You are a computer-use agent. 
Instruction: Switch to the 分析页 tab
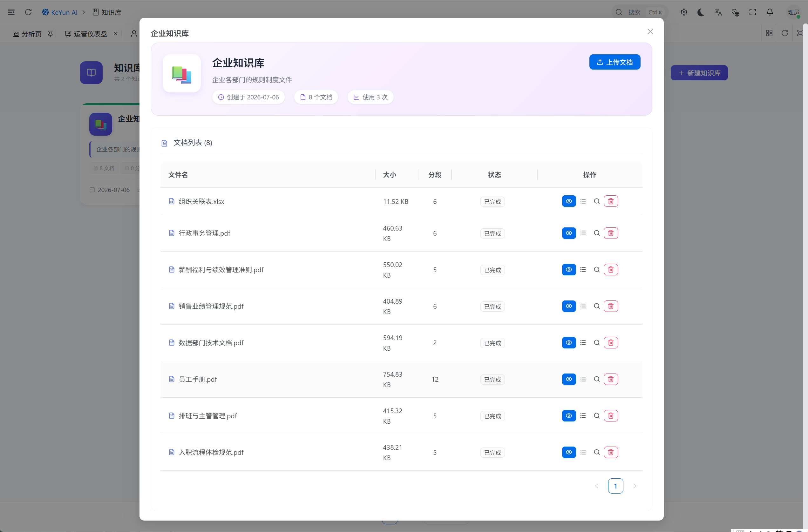pos(27,34)
